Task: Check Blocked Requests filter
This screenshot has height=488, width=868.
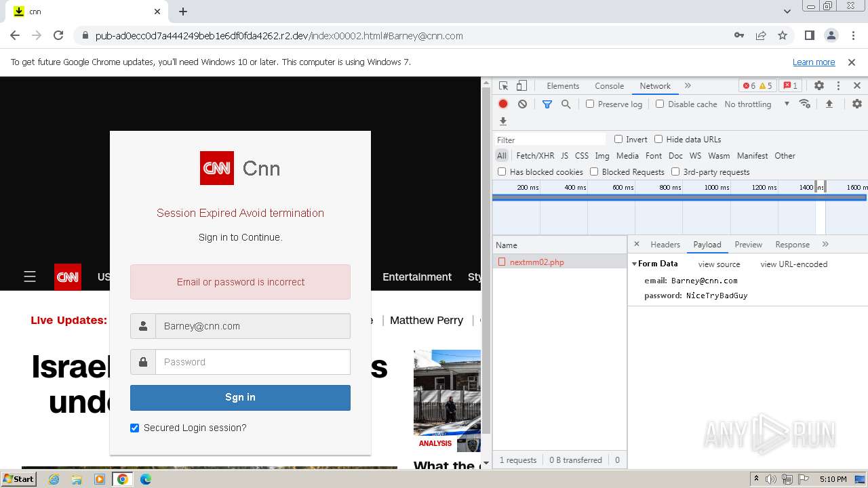Action: pyautogui.click(x=594, y=171)
